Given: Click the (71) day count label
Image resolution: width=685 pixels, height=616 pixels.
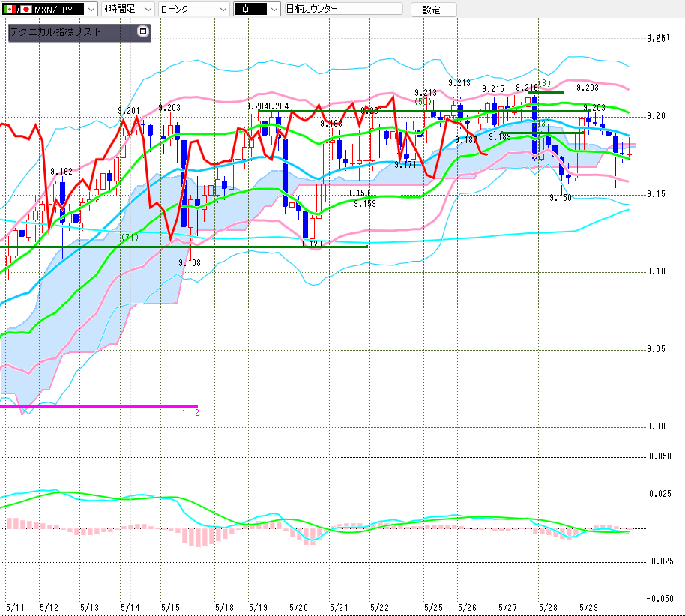Looking at the screenshot, I should [130, 238].
